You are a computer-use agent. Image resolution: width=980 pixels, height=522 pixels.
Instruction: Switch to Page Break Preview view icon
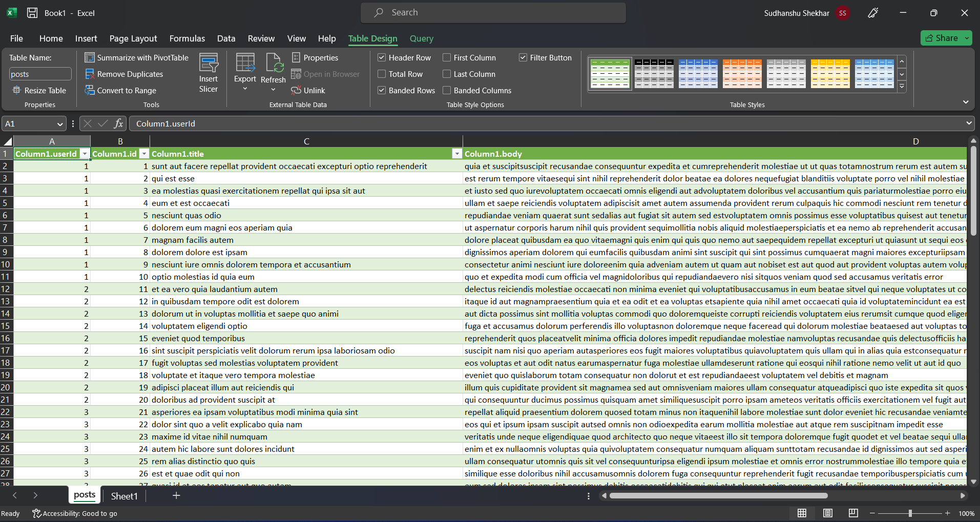(853, 513)
